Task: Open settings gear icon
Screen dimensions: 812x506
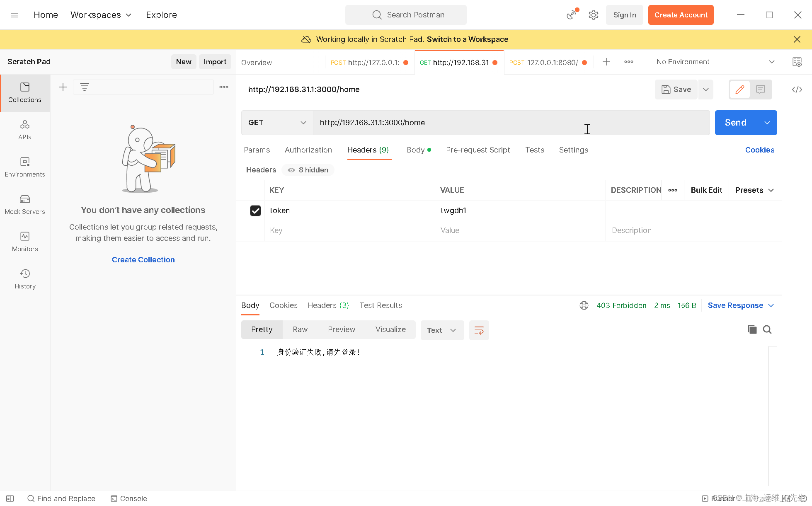Action: pos(594,15)
